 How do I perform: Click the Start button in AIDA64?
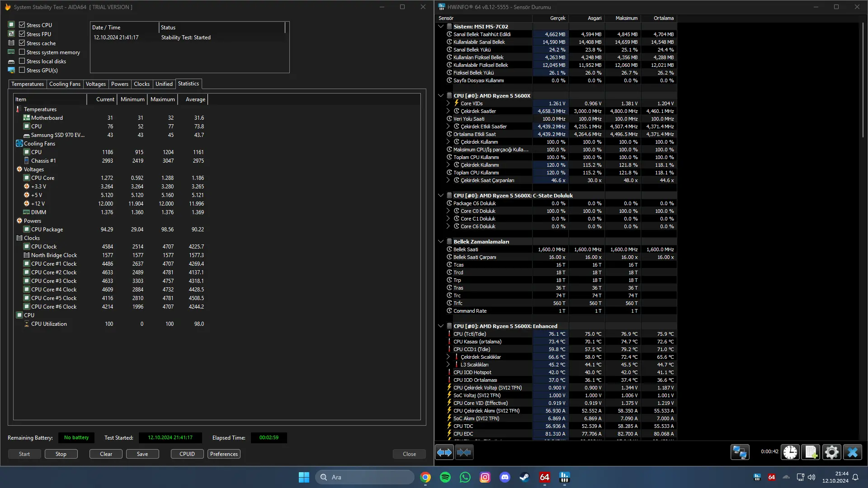(x=24, y=454)
